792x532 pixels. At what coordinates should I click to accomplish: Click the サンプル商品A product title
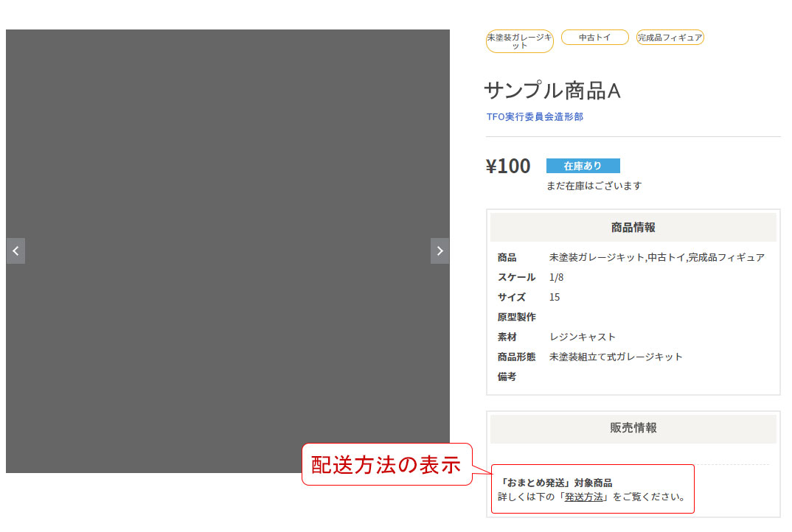(552, 91)
